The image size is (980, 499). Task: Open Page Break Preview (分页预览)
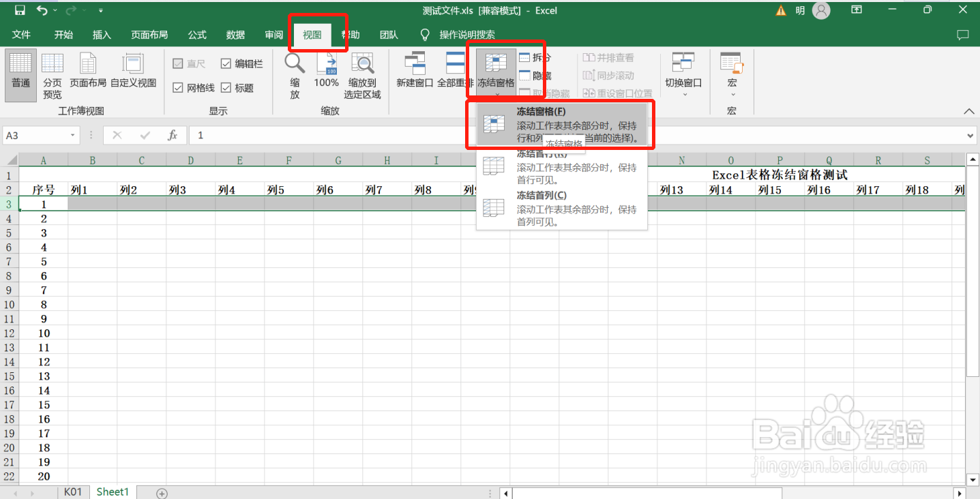[x=53, y=76]
